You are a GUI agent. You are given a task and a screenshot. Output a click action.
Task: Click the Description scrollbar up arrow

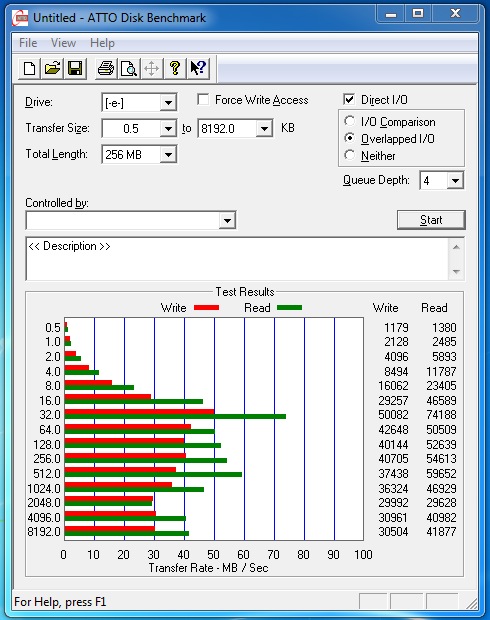[456, 248]
